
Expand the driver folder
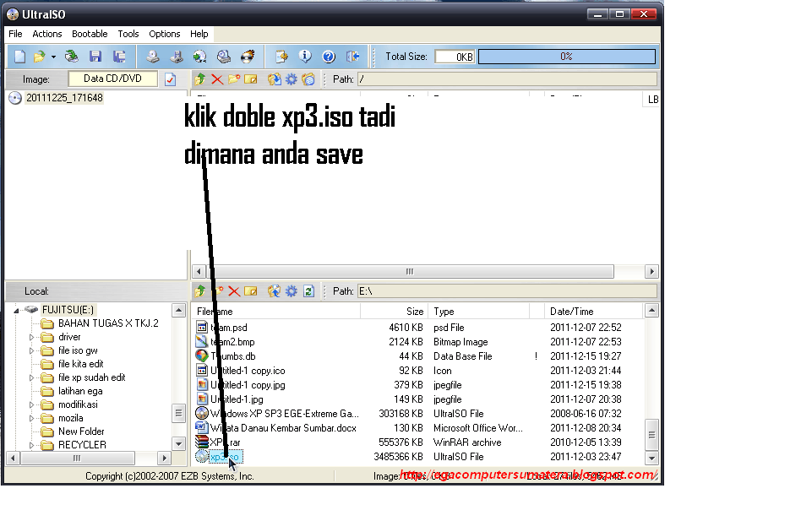31,337
